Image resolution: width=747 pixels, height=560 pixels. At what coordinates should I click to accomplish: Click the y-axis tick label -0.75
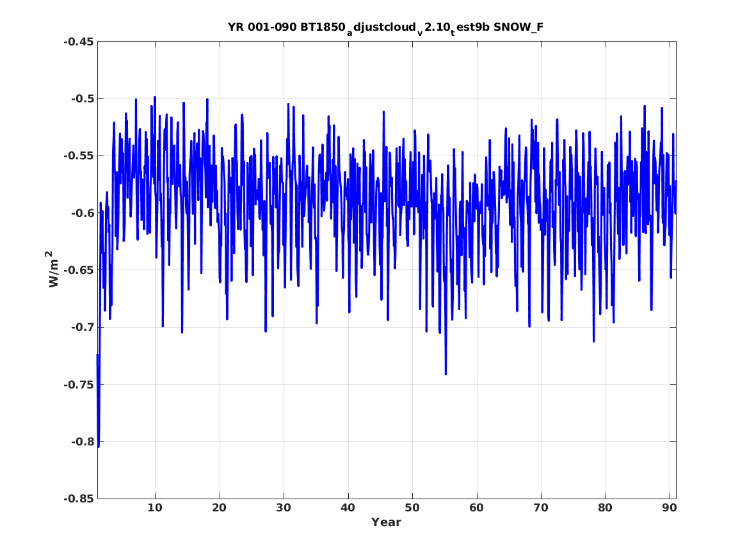coord(79,385)
